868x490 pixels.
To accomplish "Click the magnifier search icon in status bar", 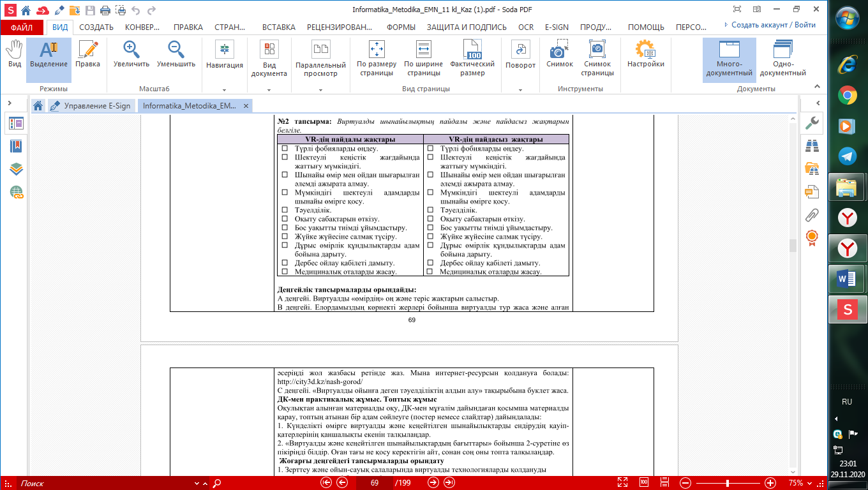I will (216, 483).
